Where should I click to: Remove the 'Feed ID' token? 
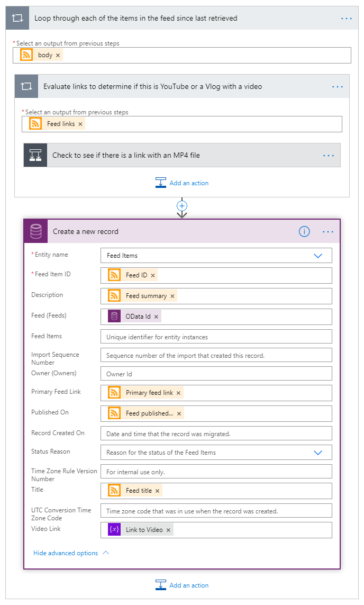pos(153,275)
